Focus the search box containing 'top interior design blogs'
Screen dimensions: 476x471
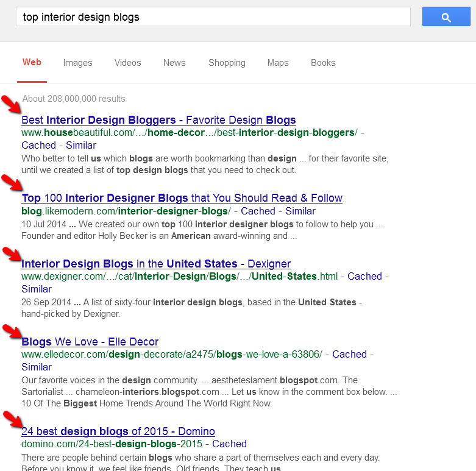(213, 16)
